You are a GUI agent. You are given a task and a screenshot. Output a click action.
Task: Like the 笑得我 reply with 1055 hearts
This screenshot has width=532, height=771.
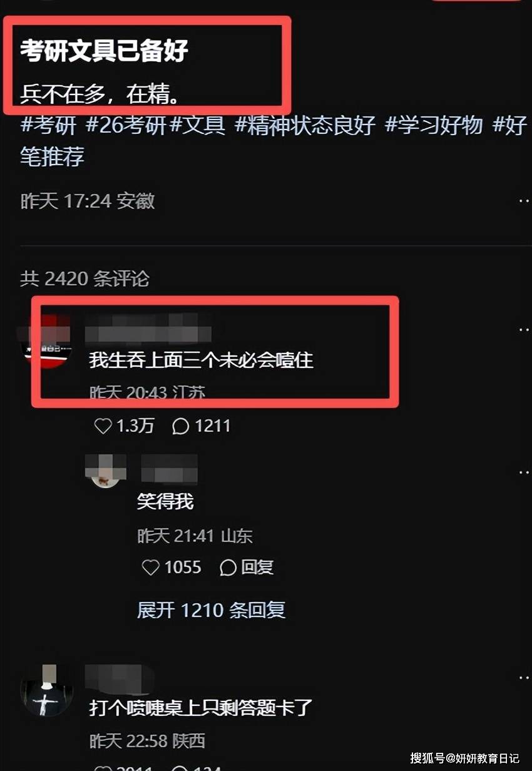[151, 568]
